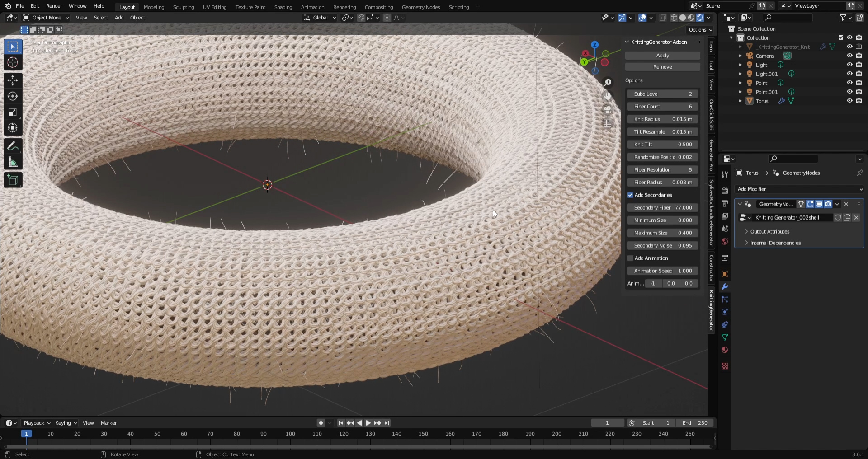868x459 pixels.
Task: Switch to the Shading workspace tab
Action: (x=283, y=7)
